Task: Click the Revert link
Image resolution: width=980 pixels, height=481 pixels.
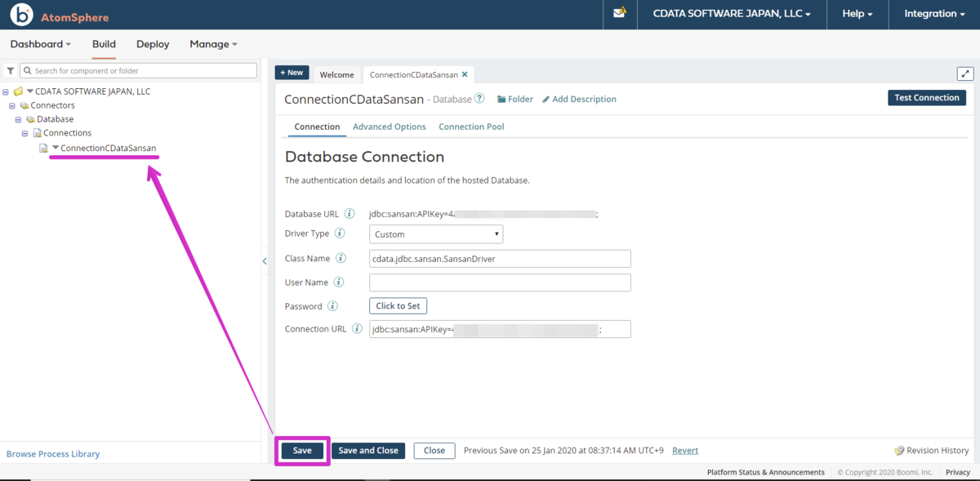Action: 685,450
